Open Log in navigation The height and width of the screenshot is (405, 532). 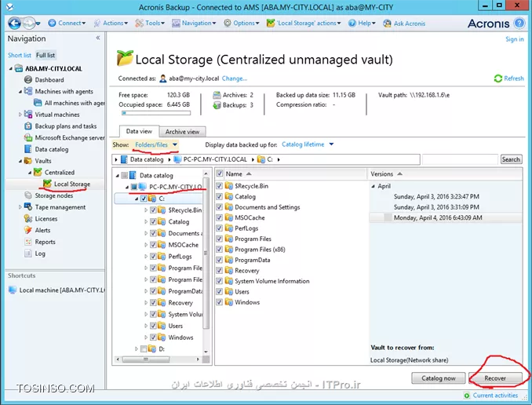tap(40, 254)
